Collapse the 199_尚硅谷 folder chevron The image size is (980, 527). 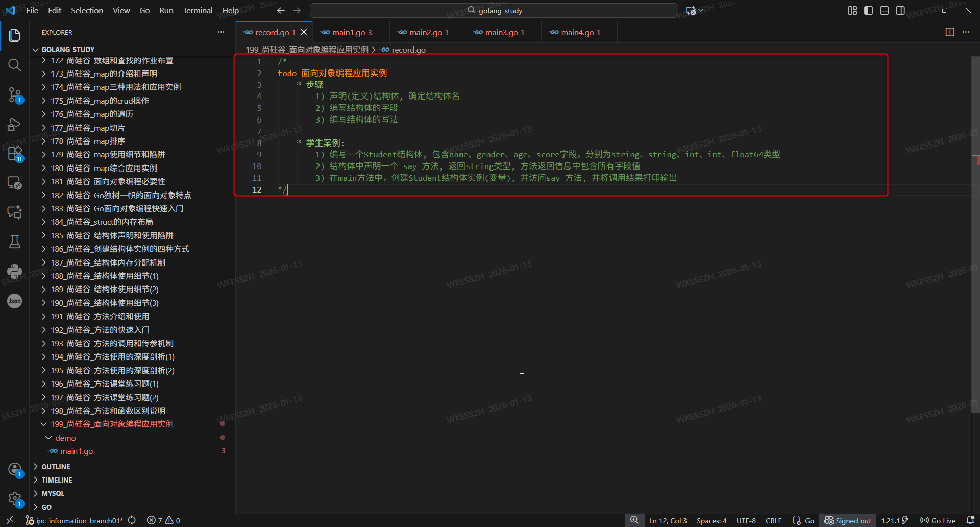tap(44, 424)
